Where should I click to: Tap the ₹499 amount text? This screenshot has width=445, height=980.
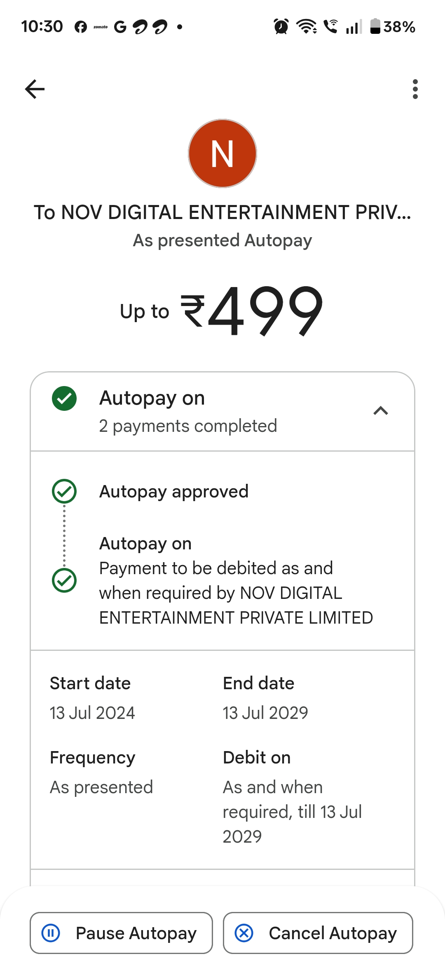click(x=251, y=311)
